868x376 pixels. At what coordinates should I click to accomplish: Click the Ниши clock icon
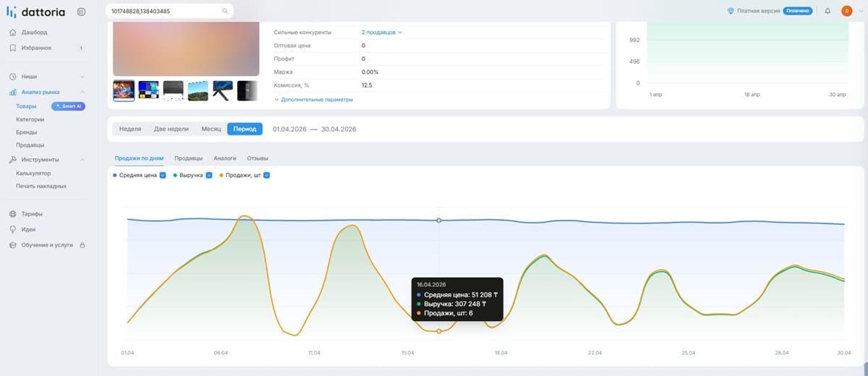click(13, 77)
